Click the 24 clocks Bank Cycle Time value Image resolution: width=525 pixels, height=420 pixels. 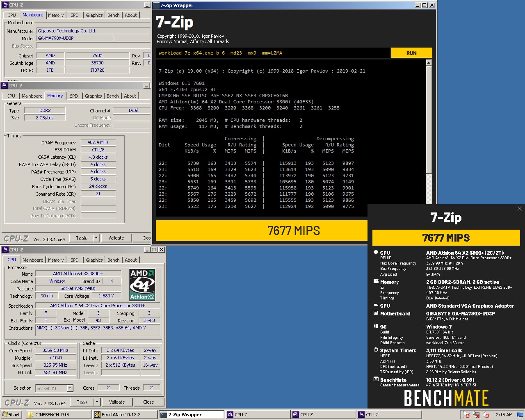point(98,186)
